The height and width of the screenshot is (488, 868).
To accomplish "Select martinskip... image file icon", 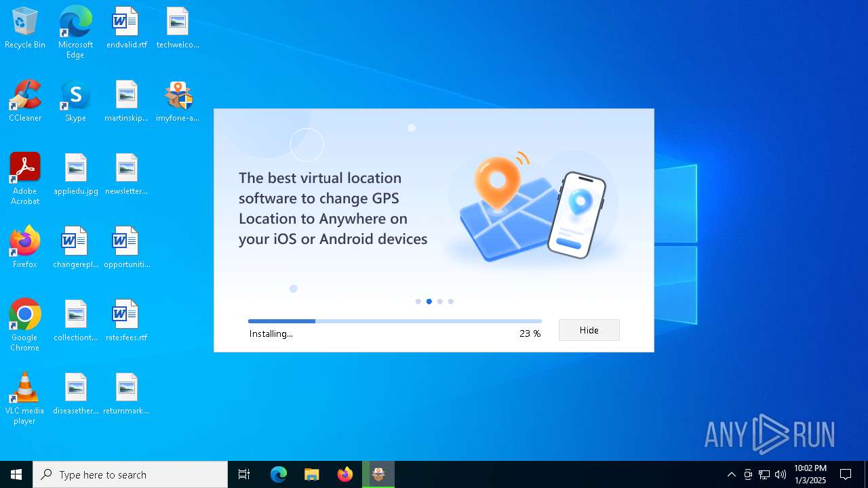I will tap(126, 102).
